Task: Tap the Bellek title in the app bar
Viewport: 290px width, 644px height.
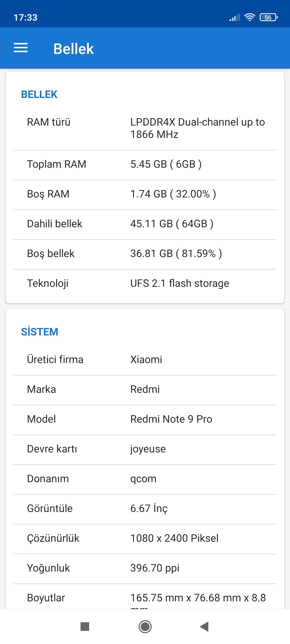Action: tap(73, 48)
